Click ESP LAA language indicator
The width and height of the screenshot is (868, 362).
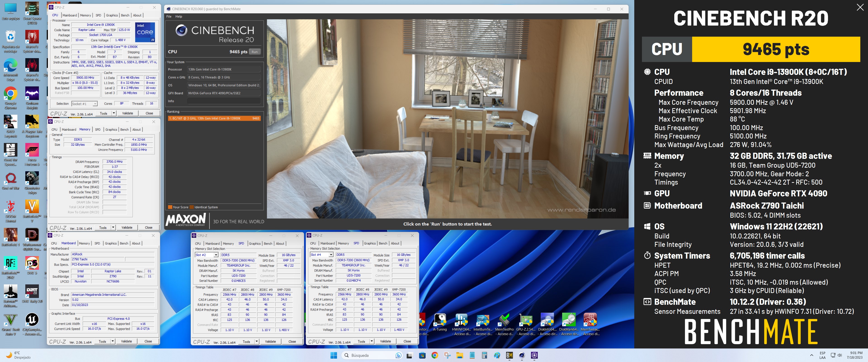823,355
